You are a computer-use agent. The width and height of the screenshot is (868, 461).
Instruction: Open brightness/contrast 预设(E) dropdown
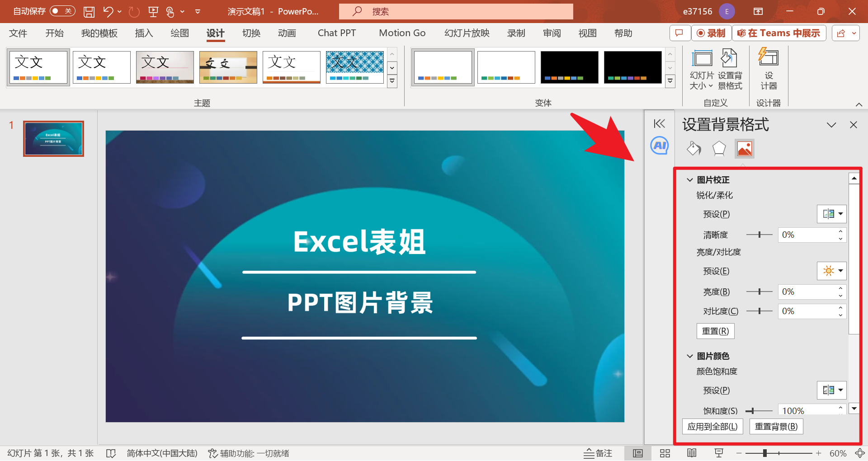[x=831, y=271]
